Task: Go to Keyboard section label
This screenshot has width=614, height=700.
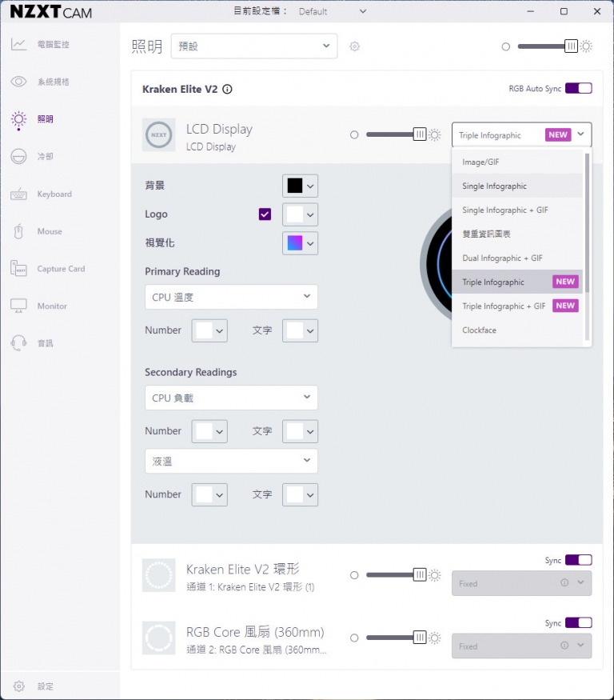Action: [x=54, y=194]
